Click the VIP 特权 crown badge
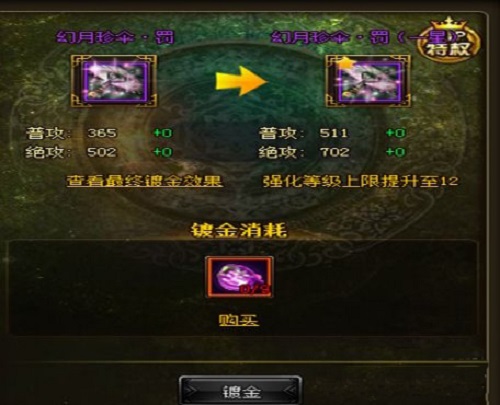500x405 pixels. 449,40
